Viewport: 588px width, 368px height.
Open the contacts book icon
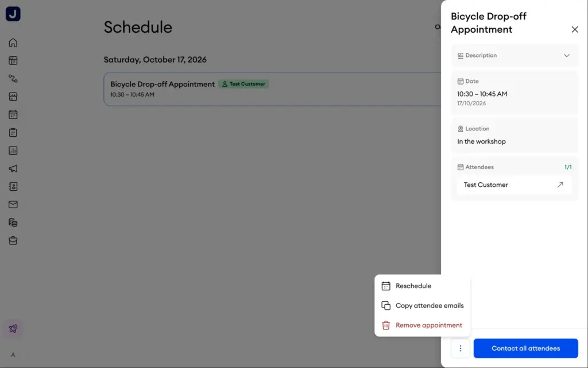click(13, 187)
